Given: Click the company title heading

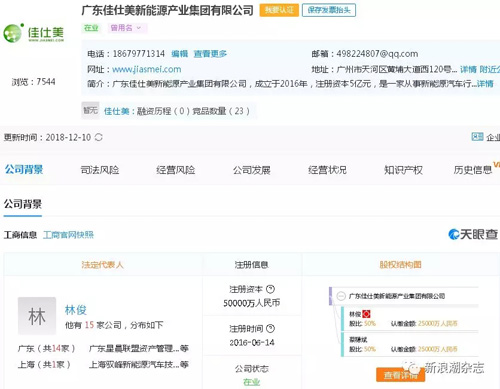Looking at the screenshot, I should (168, 10).
